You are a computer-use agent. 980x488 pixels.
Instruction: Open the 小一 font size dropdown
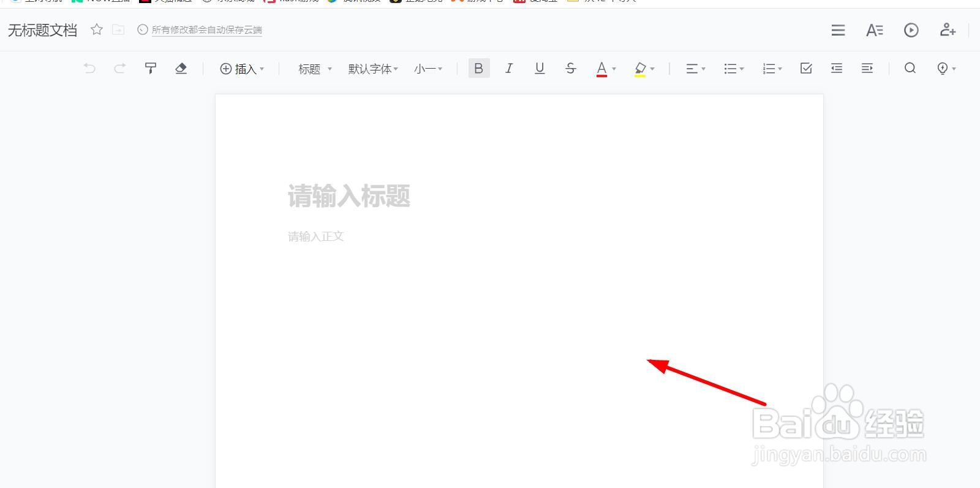click(428, 69)
